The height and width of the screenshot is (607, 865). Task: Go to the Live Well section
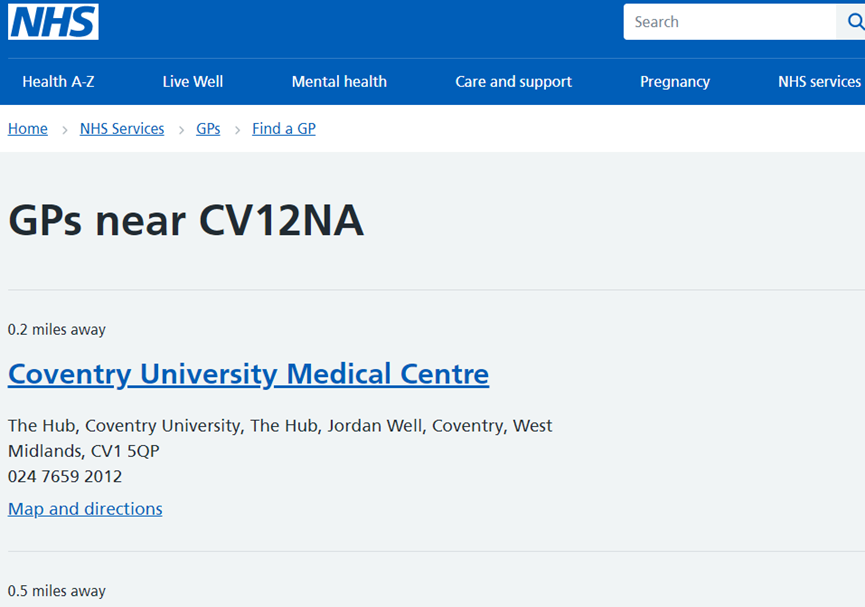pos(193,82)
